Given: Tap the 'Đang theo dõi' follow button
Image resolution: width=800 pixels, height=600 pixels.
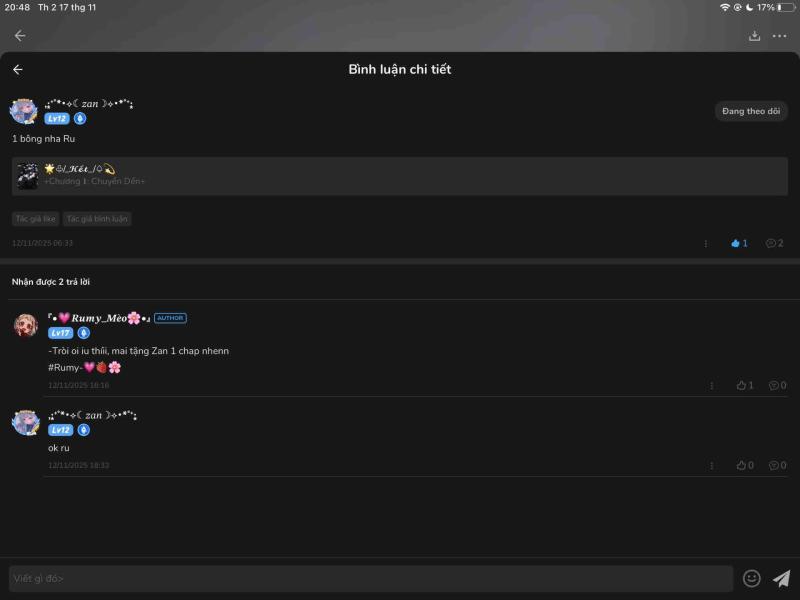Looking at the screenshot, I should [x=751, y=111].
